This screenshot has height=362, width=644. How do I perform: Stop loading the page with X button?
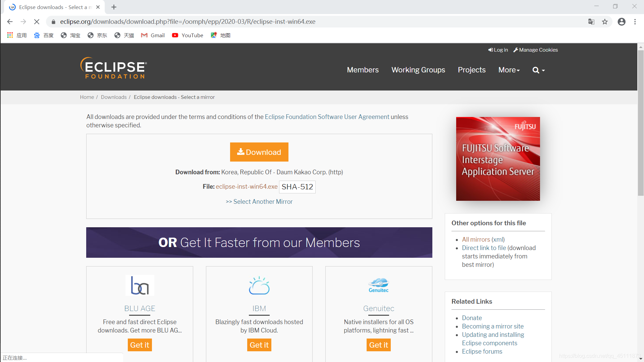[x=37, y=22]
